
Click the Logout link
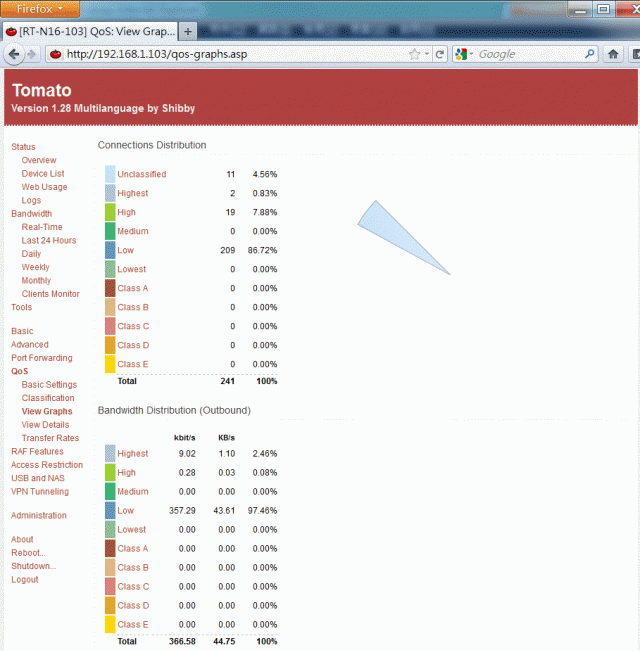click(x=24, y=579)
